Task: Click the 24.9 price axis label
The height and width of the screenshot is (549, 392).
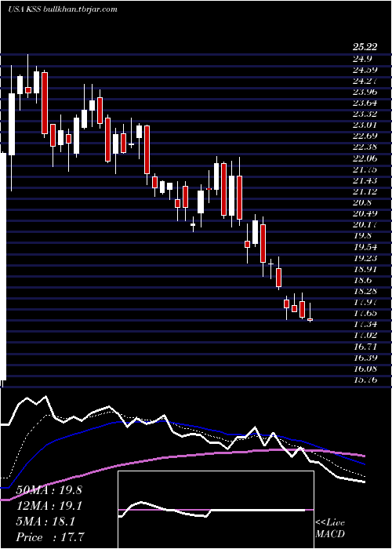Action: click(x=362, y=59)
